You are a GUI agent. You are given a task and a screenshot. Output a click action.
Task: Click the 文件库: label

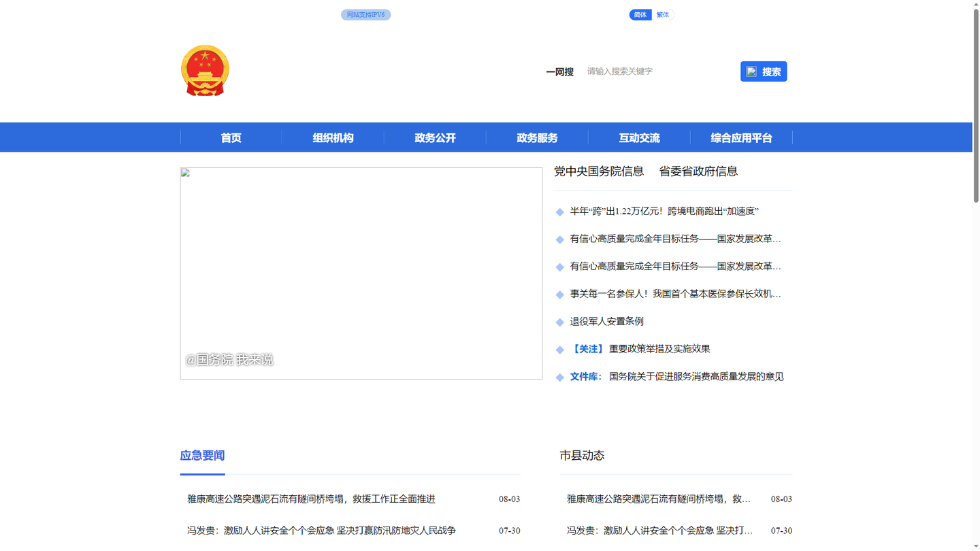tap(587, 376)
